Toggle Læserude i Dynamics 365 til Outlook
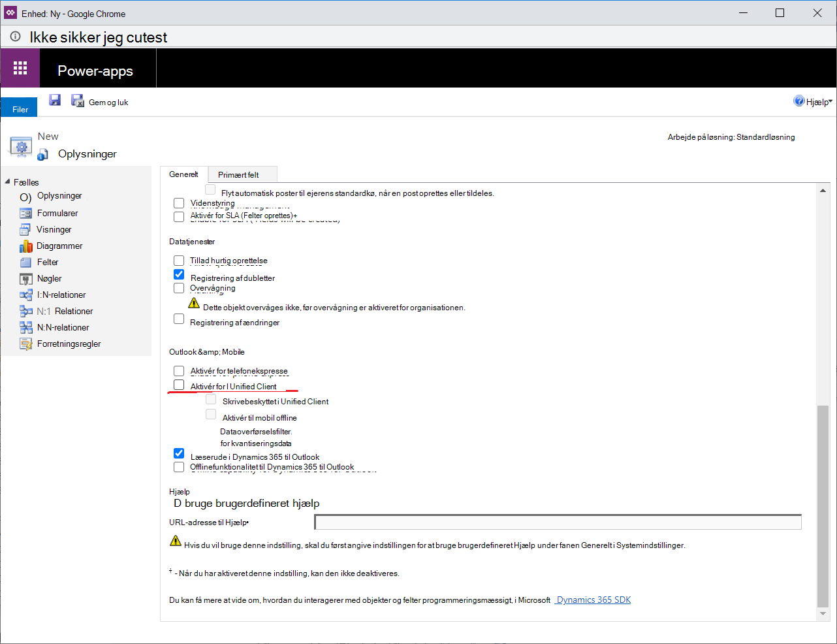The image size is (837, 644). coord(179,453)
